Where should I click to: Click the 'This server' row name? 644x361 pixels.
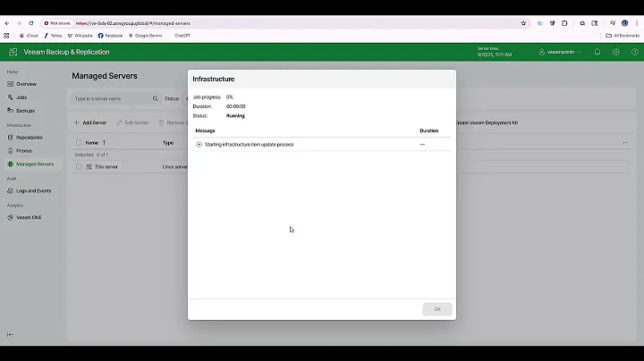[106, 167]
